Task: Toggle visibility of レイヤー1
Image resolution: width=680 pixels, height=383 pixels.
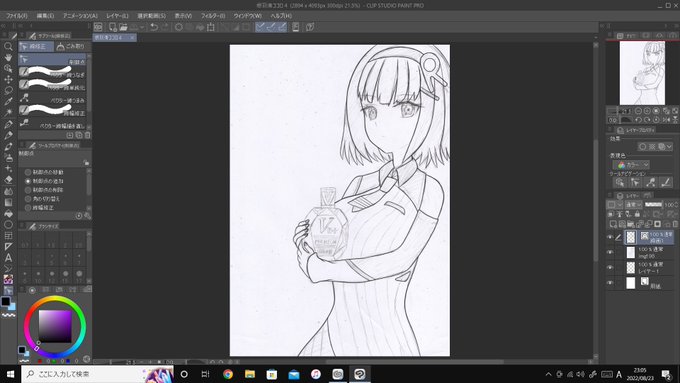Action: 610,267
